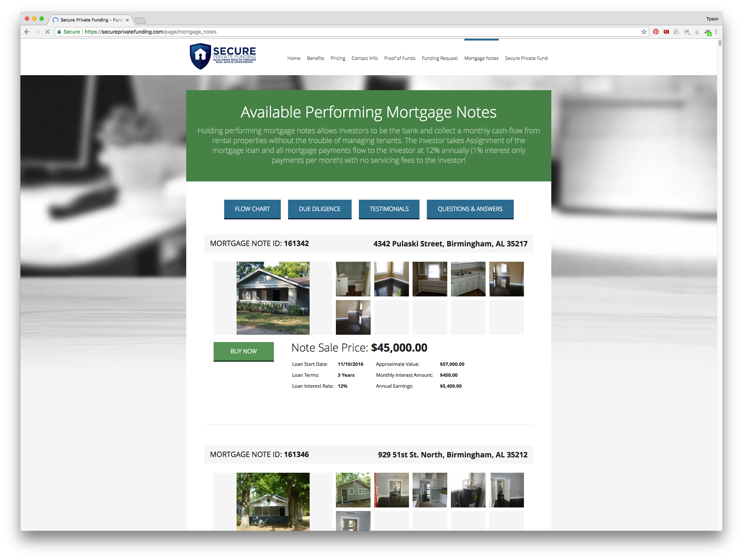This screenshot has height=560, width=743.
Task: Click the Pinterest extension icon
Action: (656, 32)
